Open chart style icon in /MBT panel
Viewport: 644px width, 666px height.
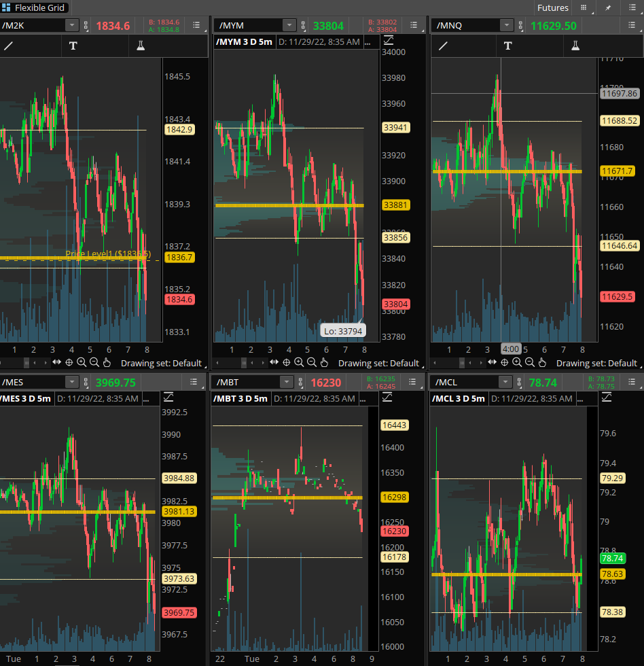pos(387,398)
